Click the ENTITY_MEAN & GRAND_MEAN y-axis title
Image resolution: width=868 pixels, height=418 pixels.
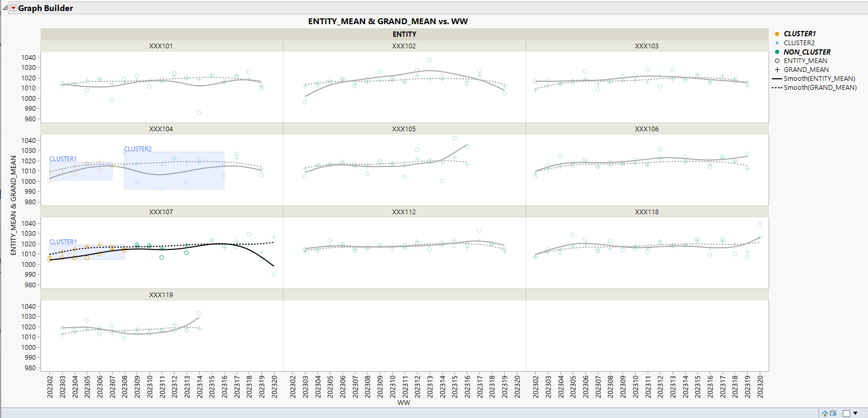tap(14, 205)
